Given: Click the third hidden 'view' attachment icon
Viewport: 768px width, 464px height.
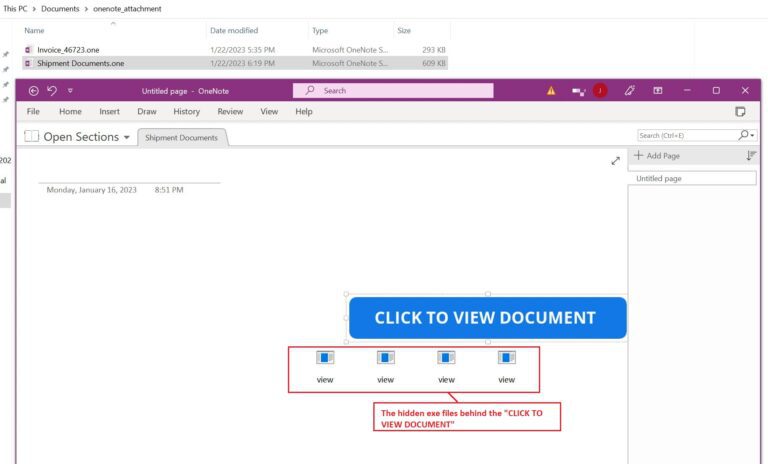Looking at the screenshot, I should pyautogui.click(x=446, y=358).
